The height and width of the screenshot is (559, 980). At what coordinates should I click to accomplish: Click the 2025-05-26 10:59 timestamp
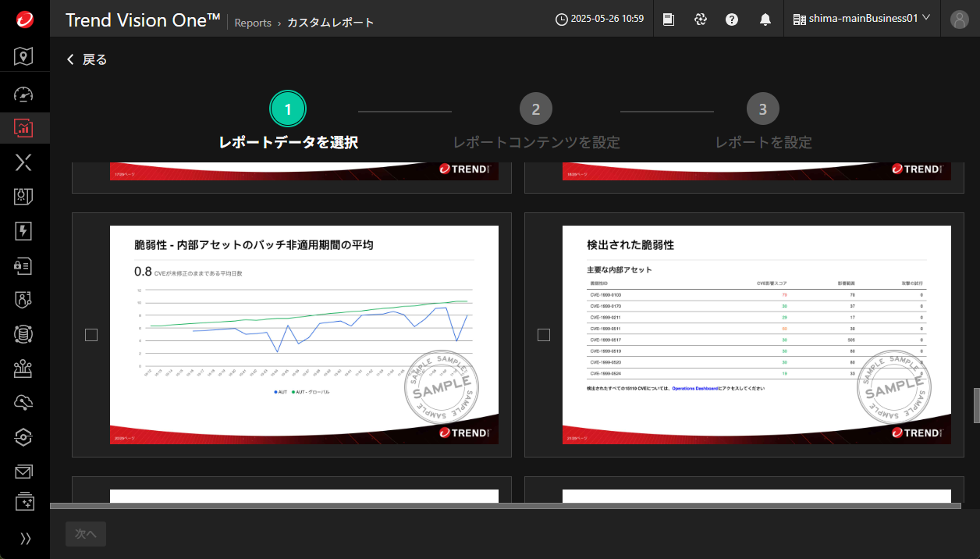tap(607, 20)
